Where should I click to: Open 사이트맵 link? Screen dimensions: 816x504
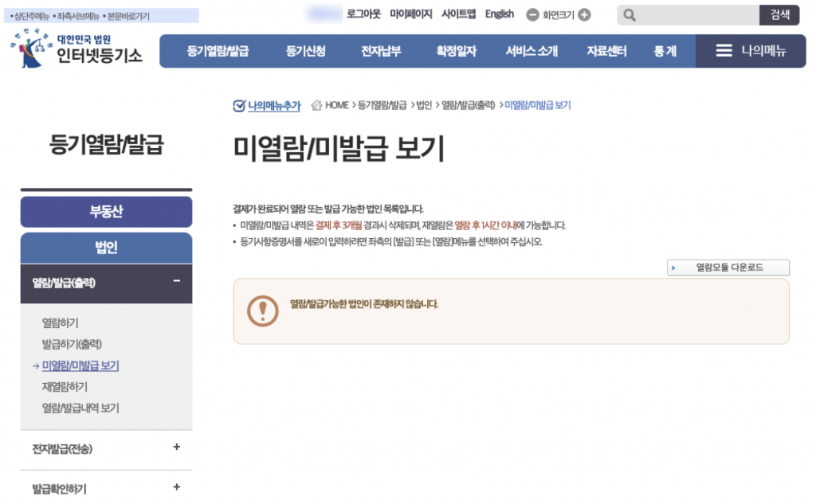pyautogui.click(x=458, y=14)
